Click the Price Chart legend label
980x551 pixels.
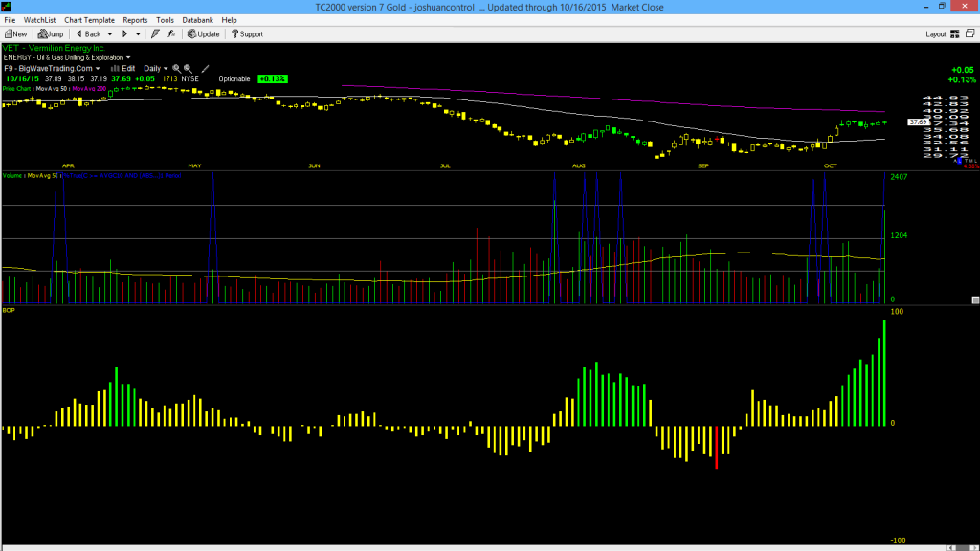pos(16,89)
